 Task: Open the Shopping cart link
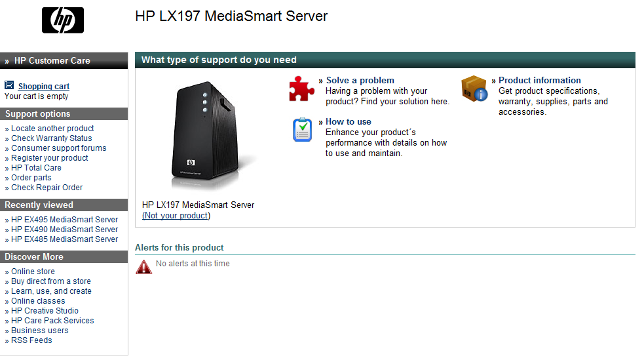click(x=43, y=87)
